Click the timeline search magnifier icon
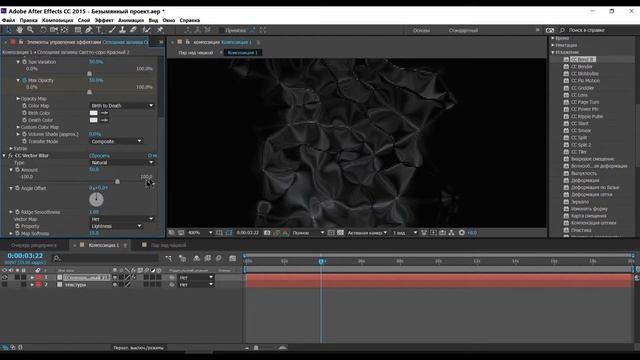The height and width of the screenshot is (360, 640). [x=57, y=258]
